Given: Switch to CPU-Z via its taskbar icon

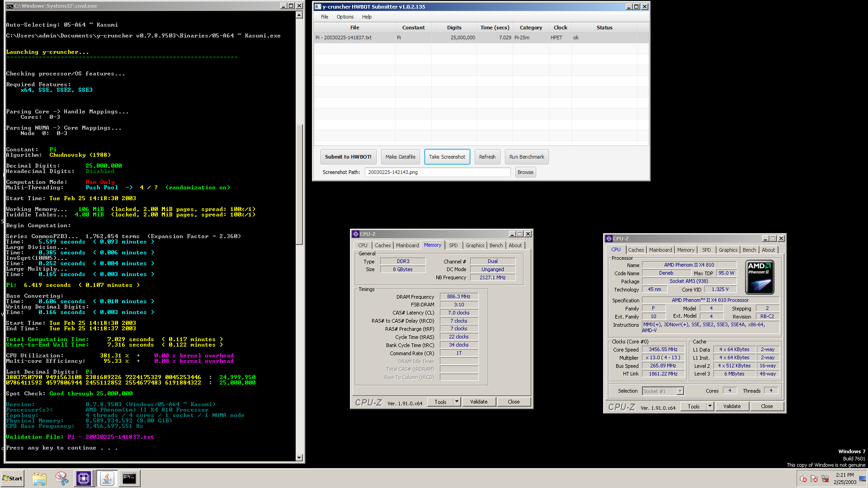Looking at the screenshot, I should coord(84,479).
